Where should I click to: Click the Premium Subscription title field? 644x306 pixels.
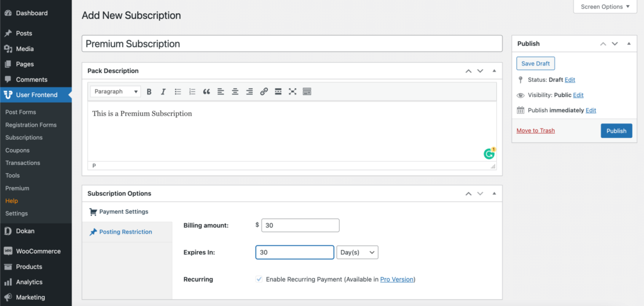pos(292,43)
